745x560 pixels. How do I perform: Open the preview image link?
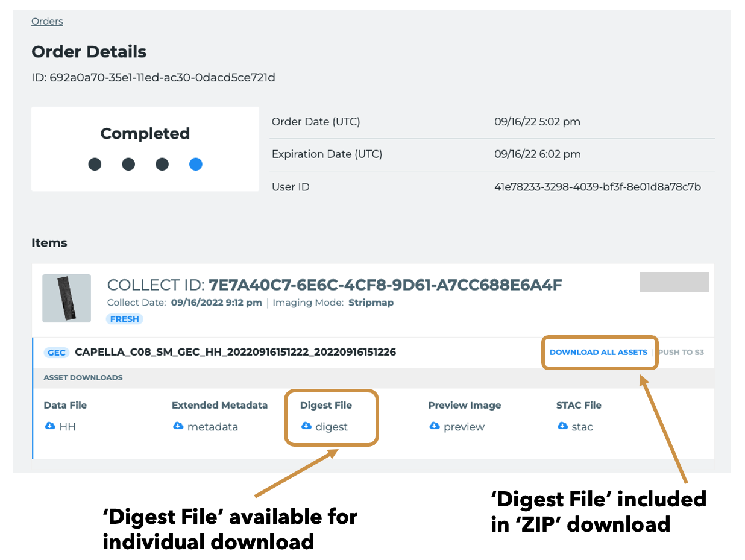464,427
